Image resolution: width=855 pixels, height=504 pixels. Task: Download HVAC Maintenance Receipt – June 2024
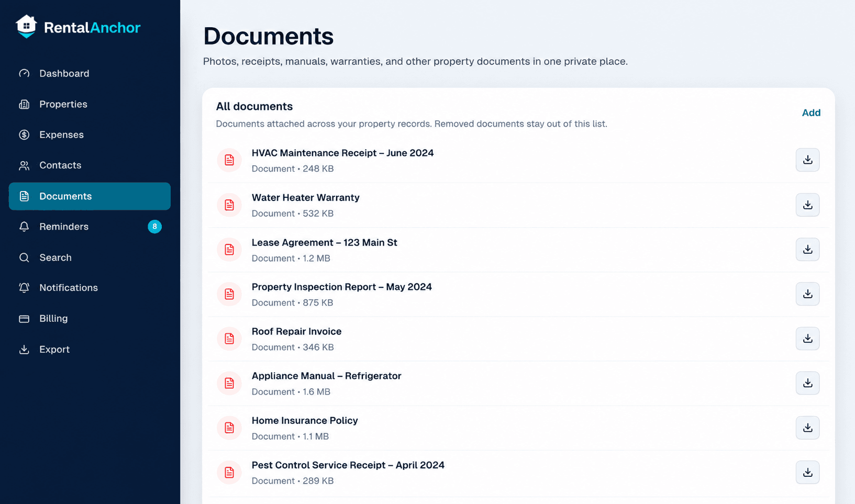(807, 160)
